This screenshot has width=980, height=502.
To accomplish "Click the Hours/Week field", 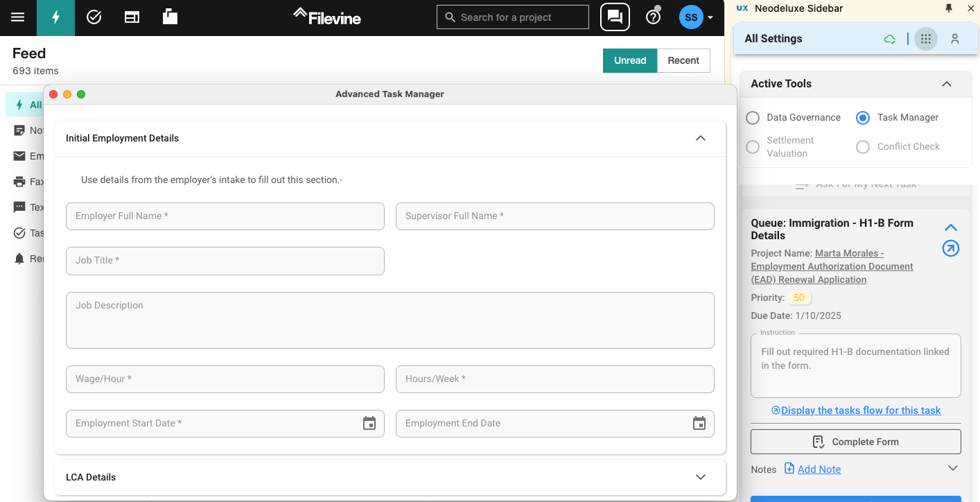I will click(x=555, y=379).
